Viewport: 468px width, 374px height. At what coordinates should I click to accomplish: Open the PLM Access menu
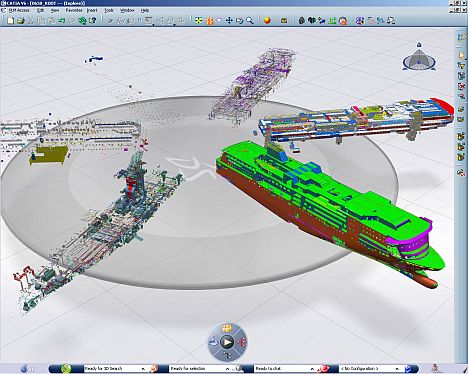(19, 10)
